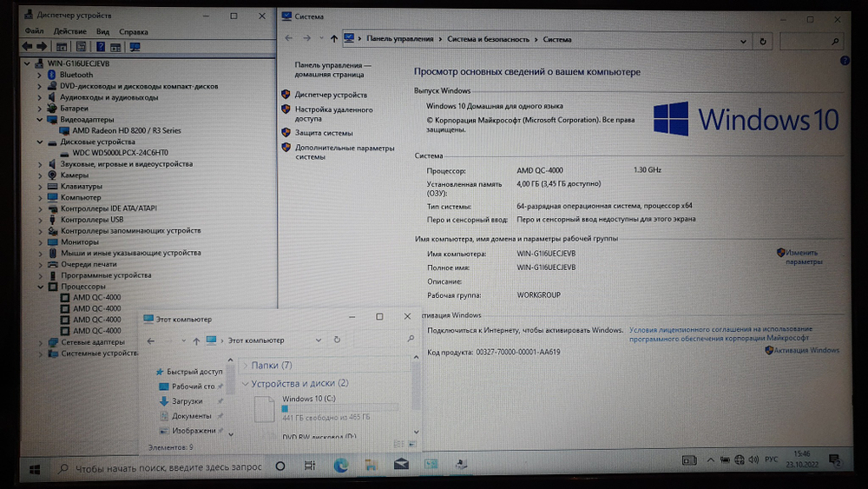The height and width of the screenshot is (489, 868).
Task: Click Панель управления breadcrumb
Action: [399, 39]
